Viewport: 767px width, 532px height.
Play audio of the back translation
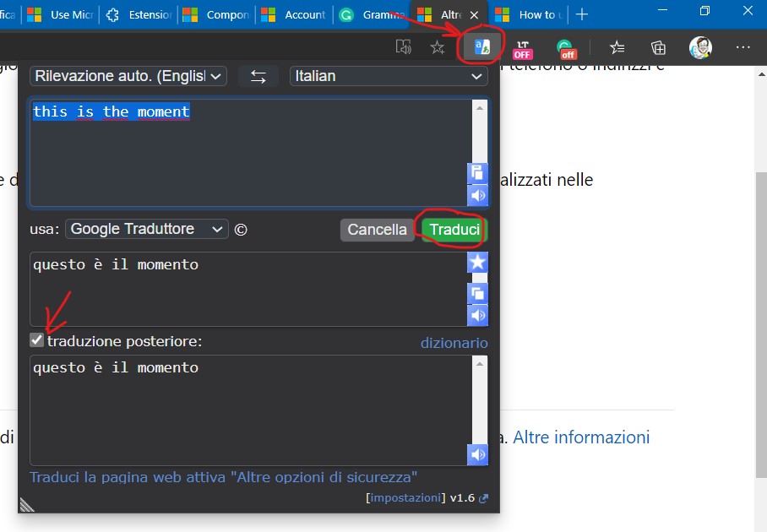478,454
